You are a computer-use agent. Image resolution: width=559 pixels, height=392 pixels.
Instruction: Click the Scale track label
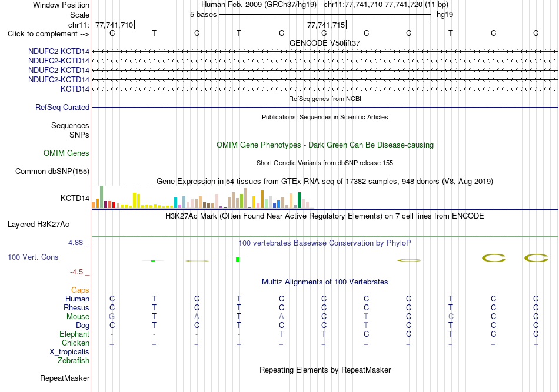79,15
